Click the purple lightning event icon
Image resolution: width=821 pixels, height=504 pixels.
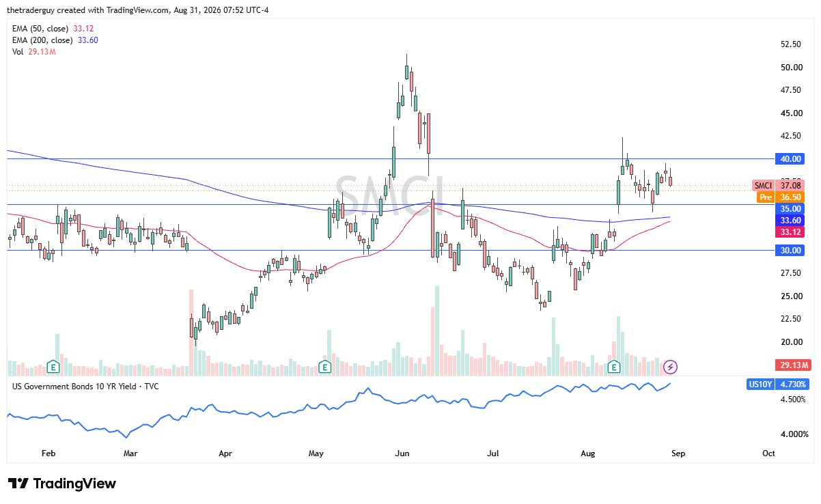click(x=671, y=367)
